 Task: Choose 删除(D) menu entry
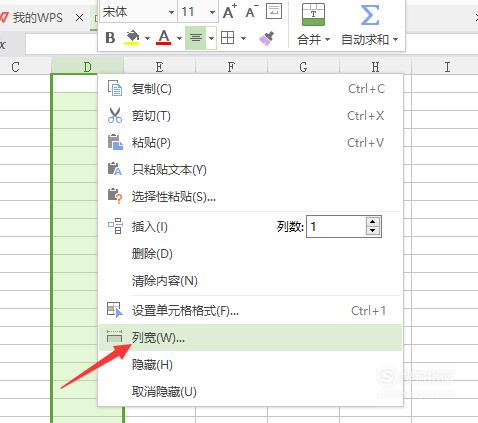point(250,254)
